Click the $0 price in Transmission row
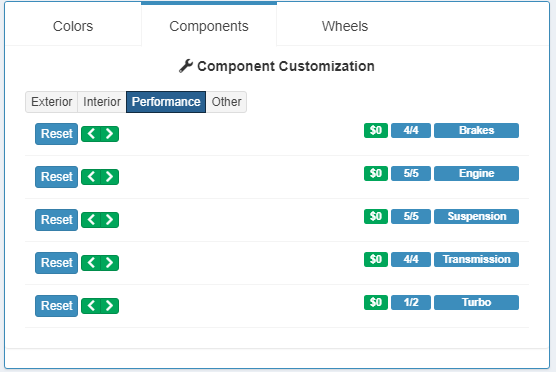 (376, 259)
